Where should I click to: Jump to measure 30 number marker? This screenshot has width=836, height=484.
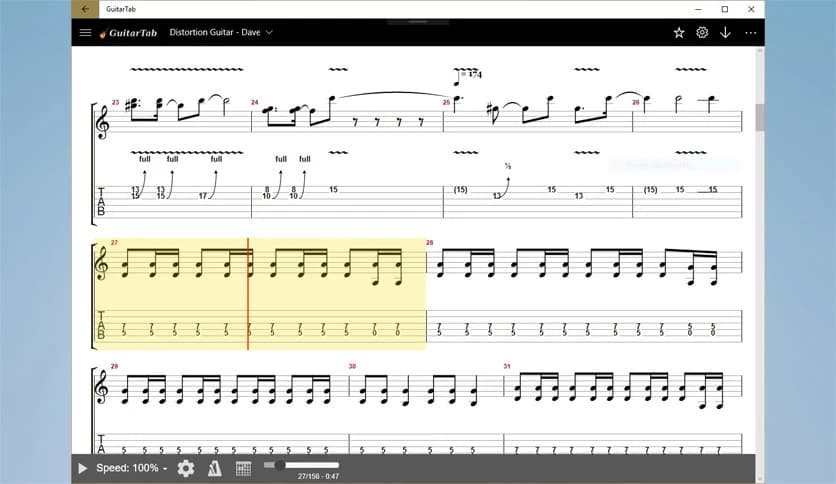[x=352, y=366]
